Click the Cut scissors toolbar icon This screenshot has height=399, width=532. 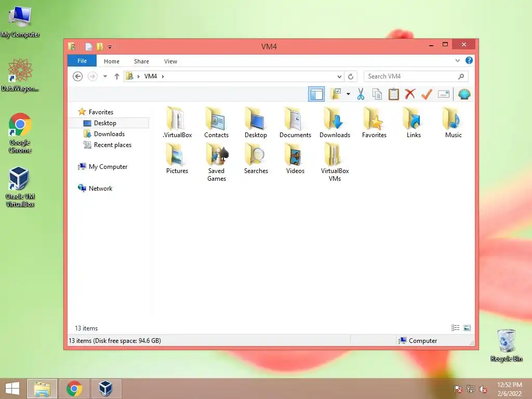click(x=361, y=95)
